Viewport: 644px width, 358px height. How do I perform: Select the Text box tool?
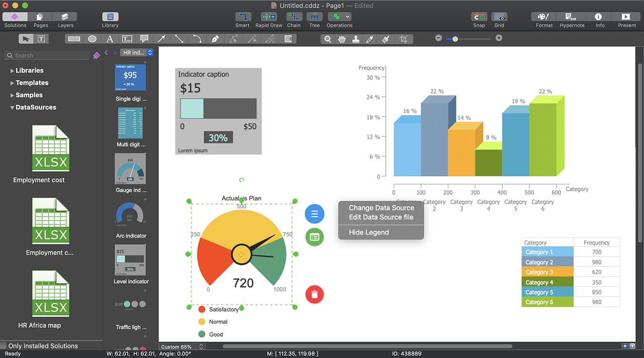[x=127, y=39]
